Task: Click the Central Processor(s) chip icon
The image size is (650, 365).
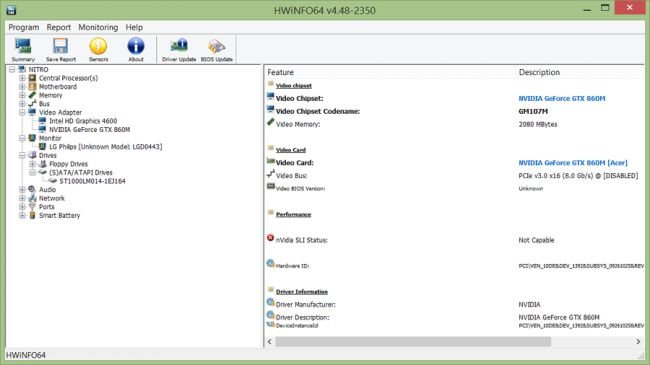Action: 32,78
